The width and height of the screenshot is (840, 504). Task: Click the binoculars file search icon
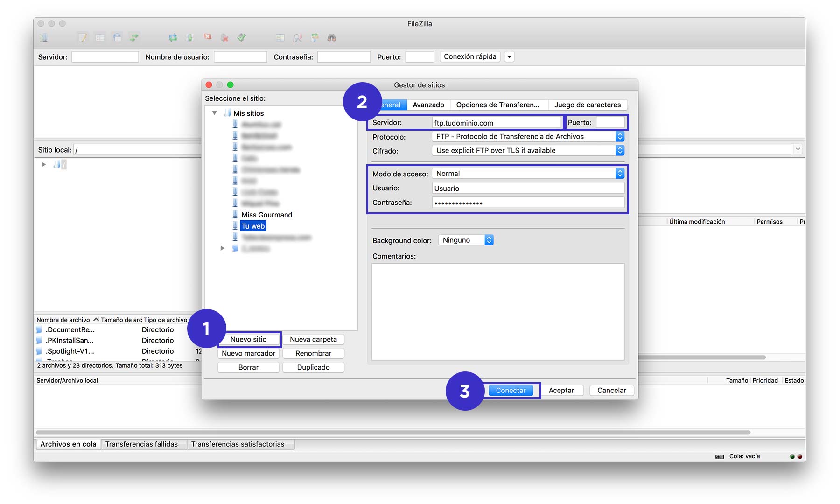pos(332,38)
